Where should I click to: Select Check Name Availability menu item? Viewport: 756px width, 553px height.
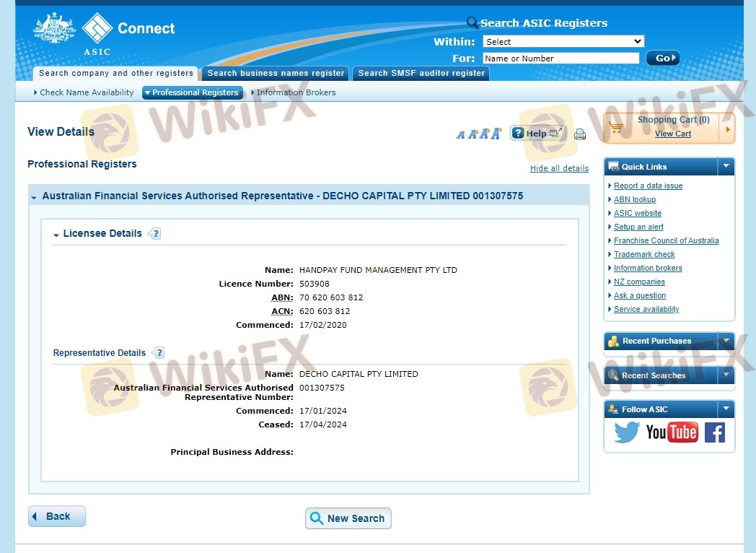86,92
